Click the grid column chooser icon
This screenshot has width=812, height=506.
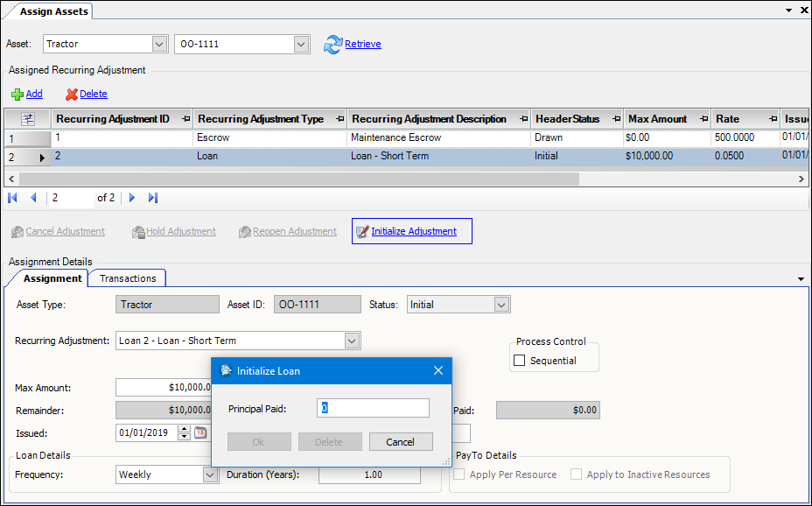[27, 119]
